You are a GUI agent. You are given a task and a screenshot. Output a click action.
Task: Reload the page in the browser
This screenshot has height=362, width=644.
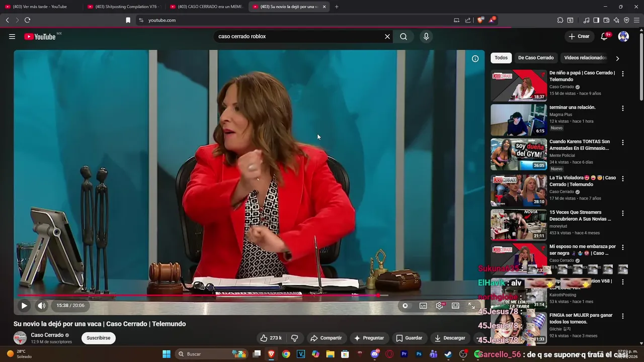point(27,20)
